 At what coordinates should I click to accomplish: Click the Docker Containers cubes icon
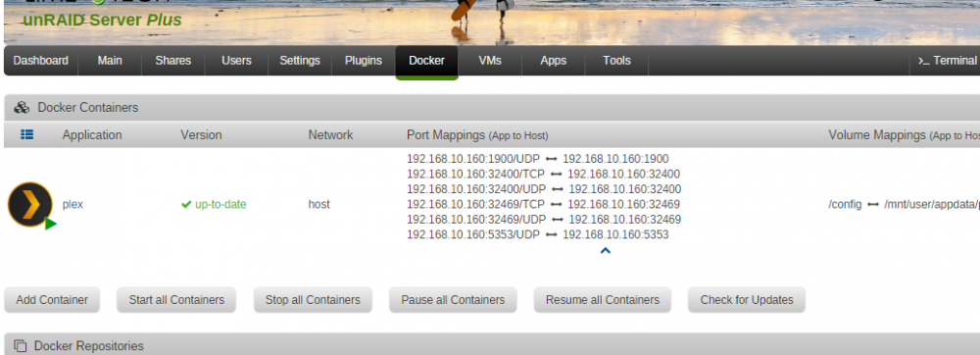(22, 108)
